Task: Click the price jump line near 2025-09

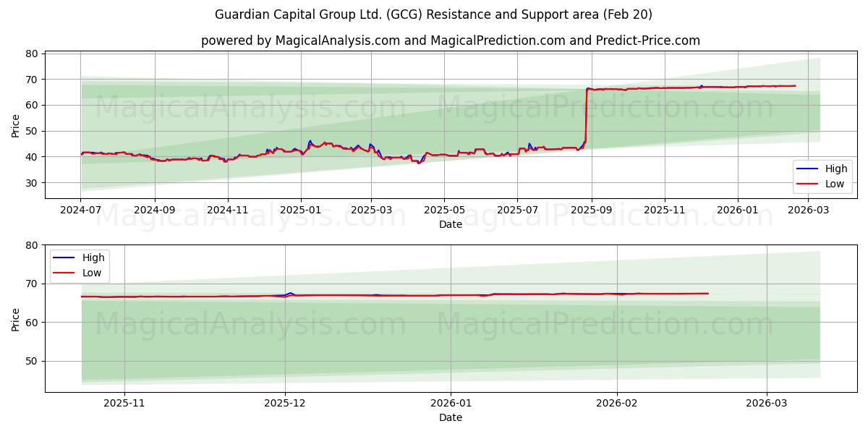Action: point(586,114)
